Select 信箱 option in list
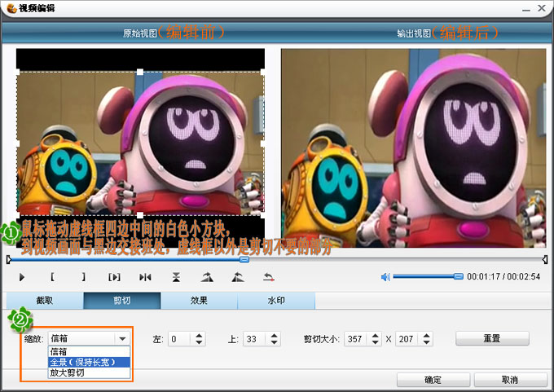 tap(89, 351)
